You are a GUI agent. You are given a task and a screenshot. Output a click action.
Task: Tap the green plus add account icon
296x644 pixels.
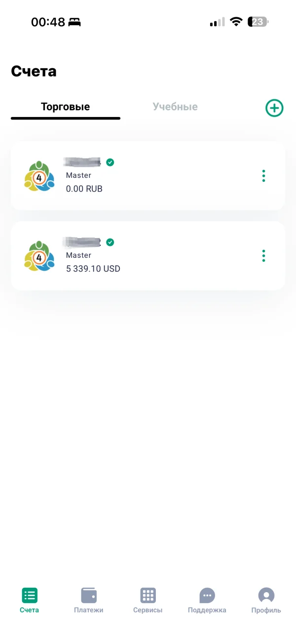pyautogui.click(x=274, y=108)
